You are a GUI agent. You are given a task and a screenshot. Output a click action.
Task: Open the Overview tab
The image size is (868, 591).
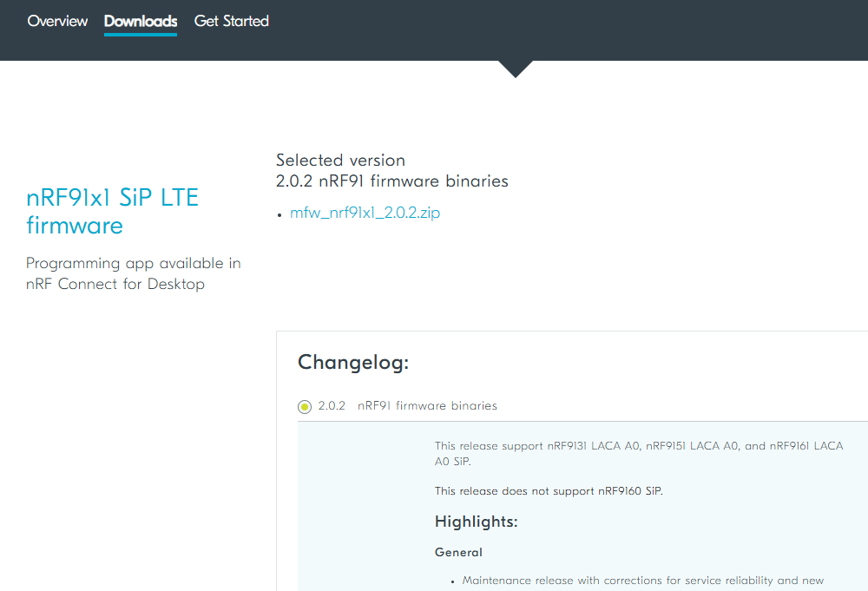(57, 21)
